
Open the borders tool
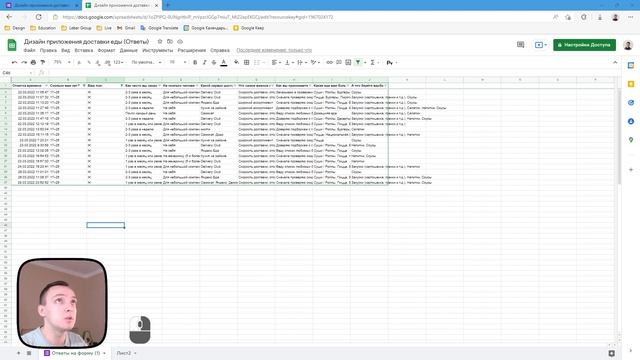[x=247, y=62]
